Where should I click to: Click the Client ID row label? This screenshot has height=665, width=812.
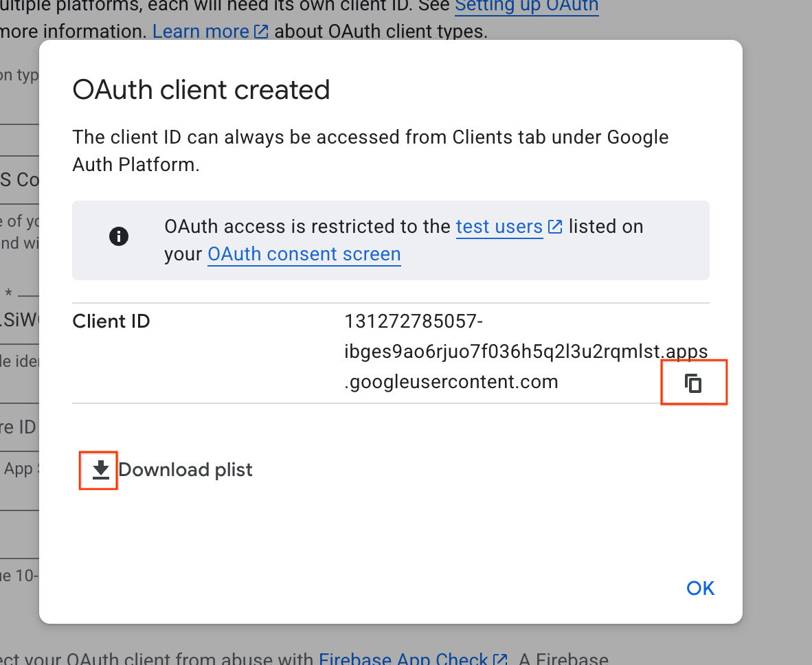[x=111, y=321]
